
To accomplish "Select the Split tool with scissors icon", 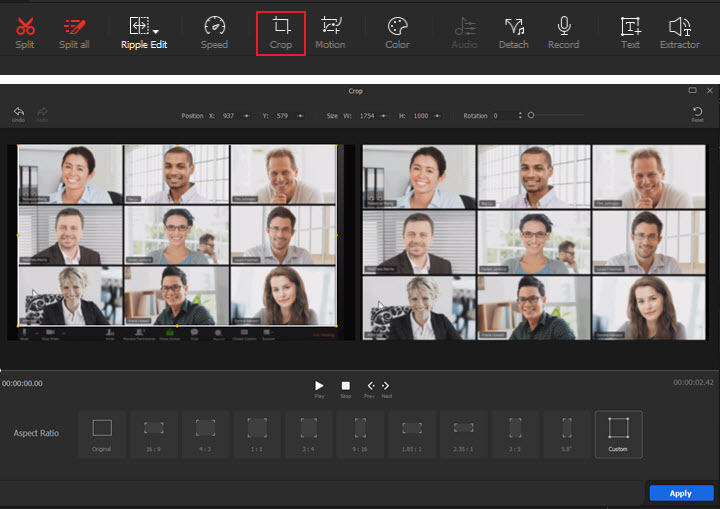I will [x=25, y=31].
